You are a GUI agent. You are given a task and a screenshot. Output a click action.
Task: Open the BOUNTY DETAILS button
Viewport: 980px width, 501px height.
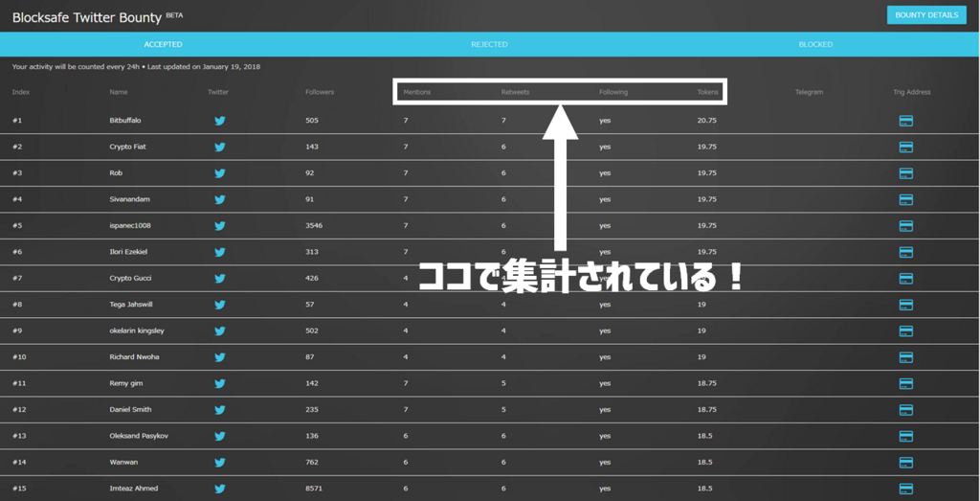tap(926, 15)
